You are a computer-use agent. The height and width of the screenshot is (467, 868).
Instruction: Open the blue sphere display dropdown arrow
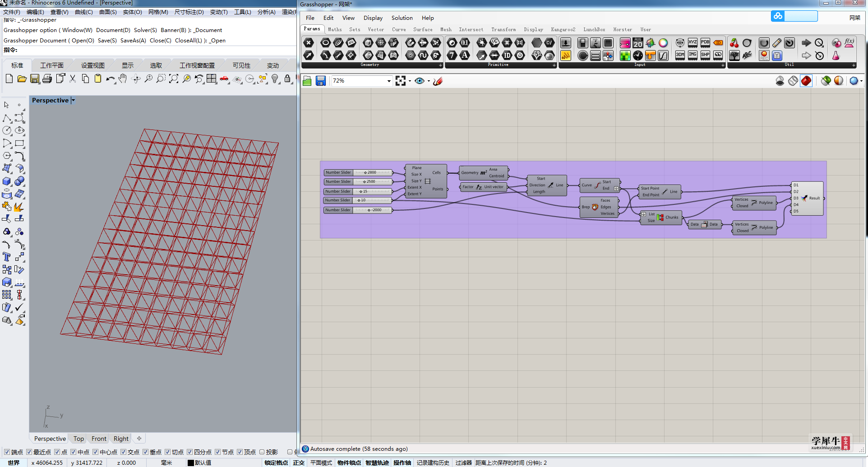click(x=861, y=81)
